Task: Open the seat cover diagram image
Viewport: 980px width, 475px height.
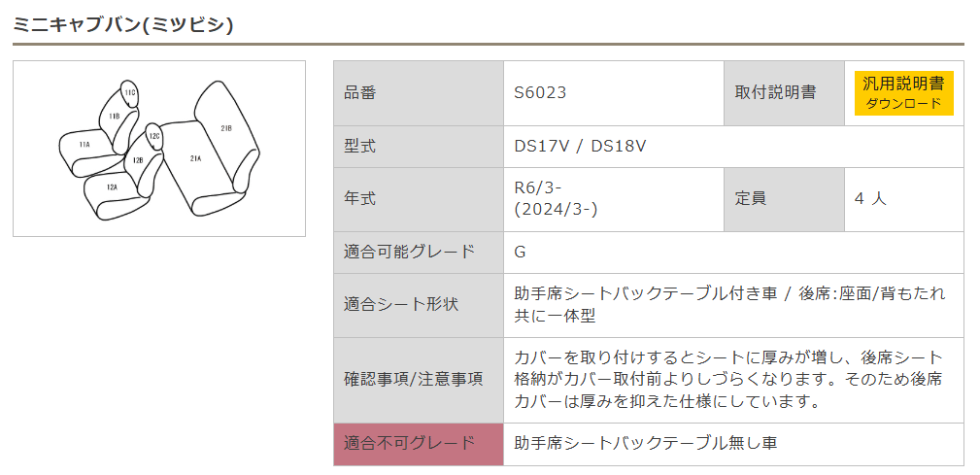Action: pos(159,149)
